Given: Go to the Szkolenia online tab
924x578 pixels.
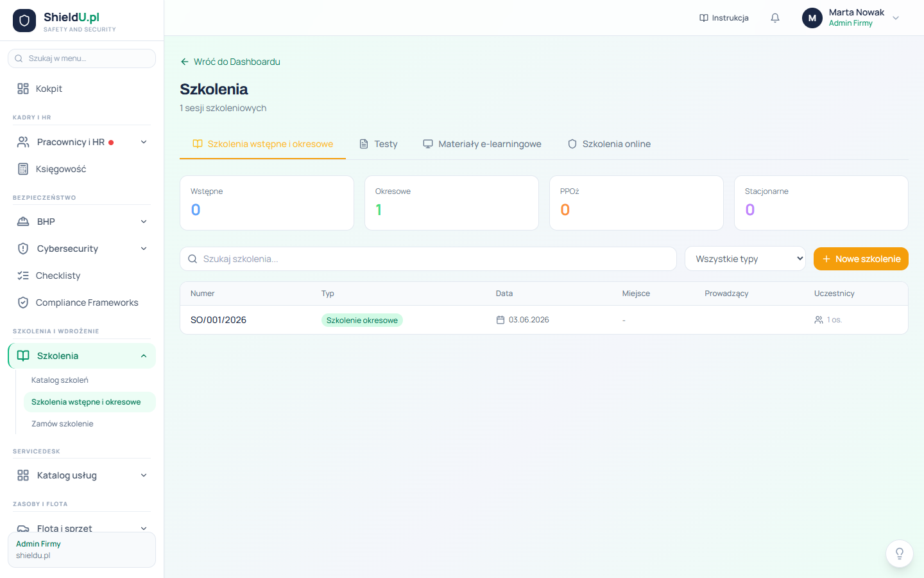Looking at the screenshot, I should point(609,144).
